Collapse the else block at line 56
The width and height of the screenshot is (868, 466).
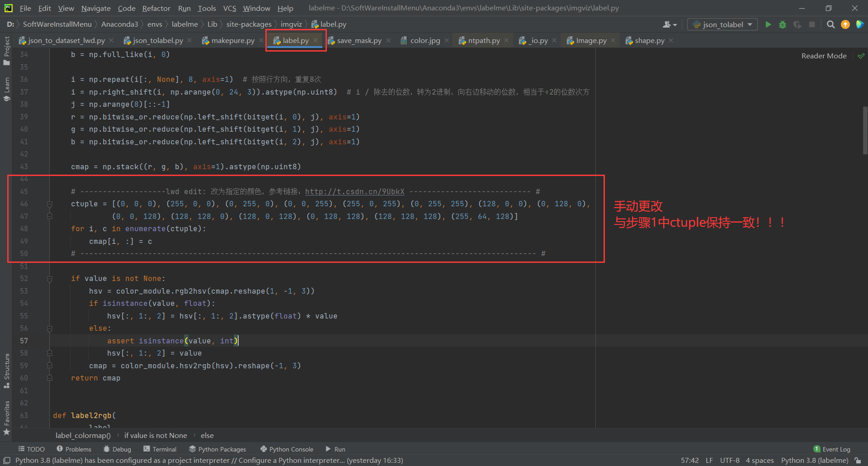click(50, 328)
